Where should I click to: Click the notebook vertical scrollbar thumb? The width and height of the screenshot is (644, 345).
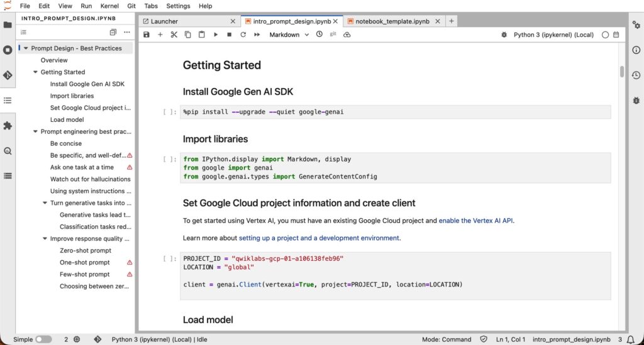[622, 72]
